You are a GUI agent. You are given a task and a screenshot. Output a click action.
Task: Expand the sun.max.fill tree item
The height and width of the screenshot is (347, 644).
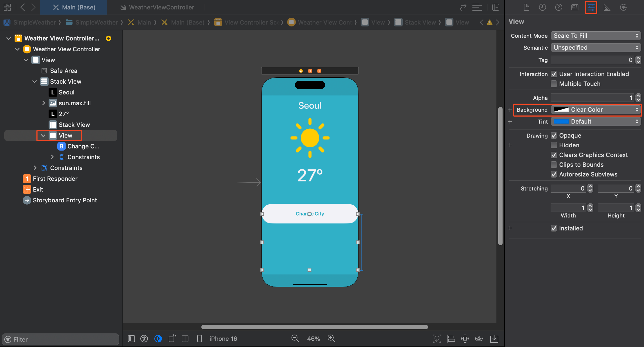[x=43, y=103]
